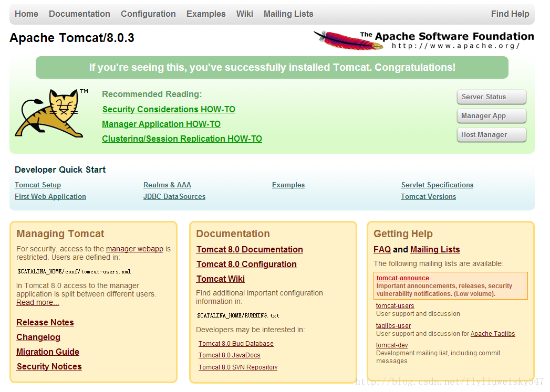Click the $CATALINA_HOME/RUNNING.txt path text
550x392 pixels.
point(238,315)
